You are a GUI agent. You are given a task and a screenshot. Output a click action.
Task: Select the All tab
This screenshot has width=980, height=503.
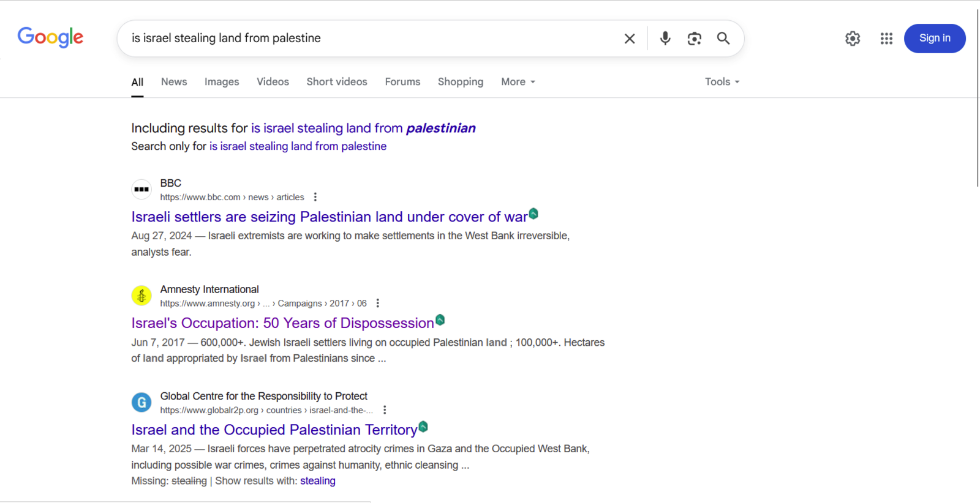(x=137, y=82)
